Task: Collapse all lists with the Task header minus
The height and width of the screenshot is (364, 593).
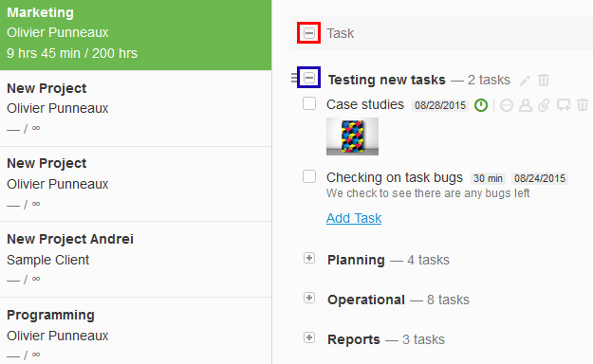Action: pyautogui.click(x=309, y=33)
